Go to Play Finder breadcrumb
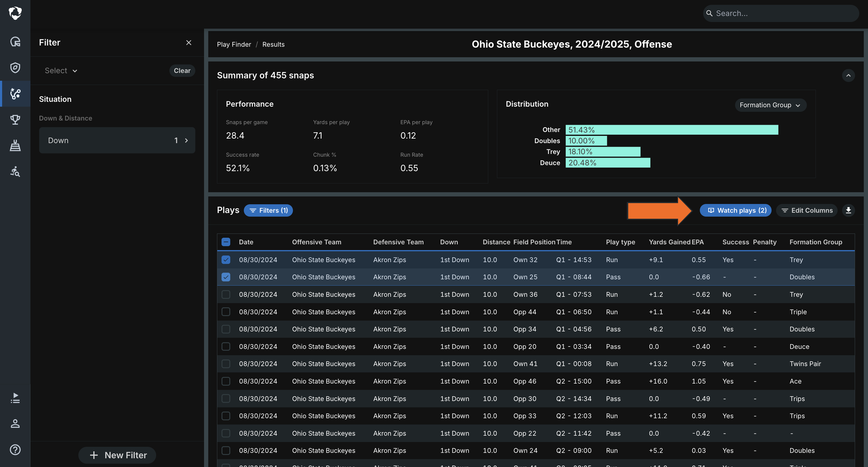Image resolution: width=868 pixels, height=467 pixels. pos(234,45)
